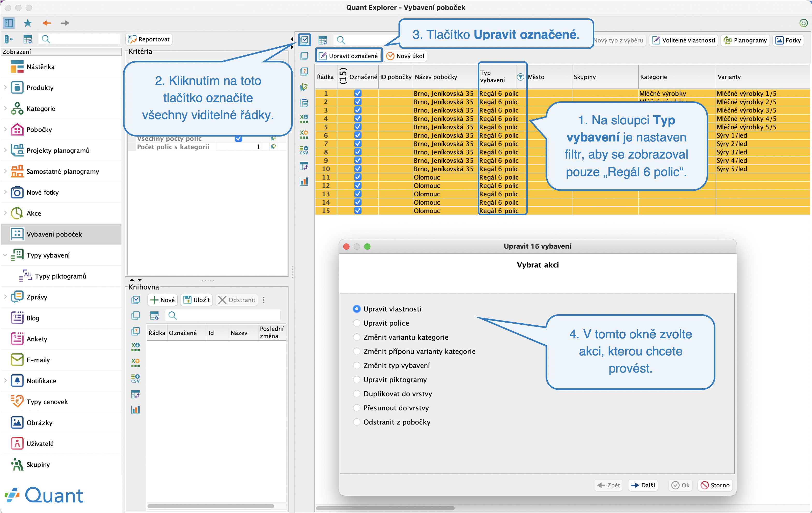Click the filter icon in Typ vybavení column header
Viewport: 812px width, 513px height.
pyautogui.click(x=520, y=77)
